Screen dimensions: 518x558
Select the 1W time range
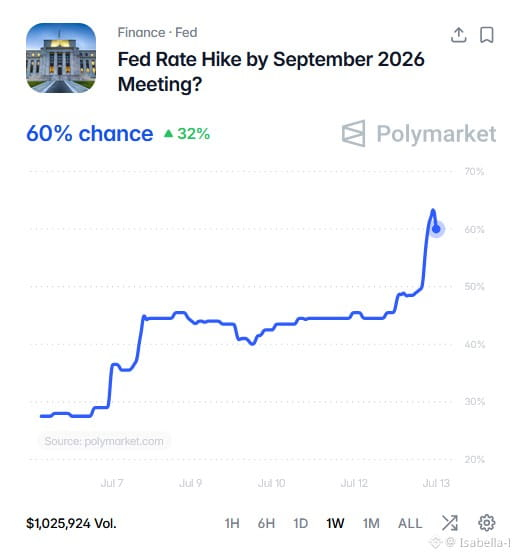click(335, 523)
